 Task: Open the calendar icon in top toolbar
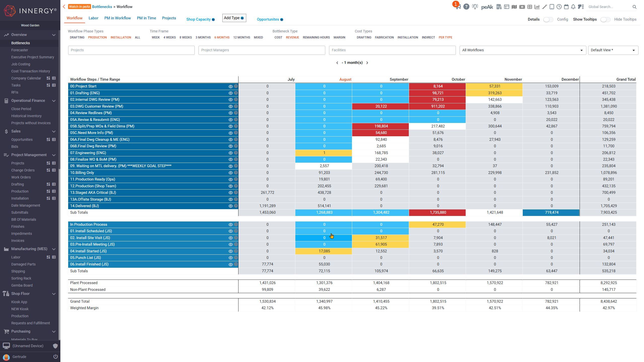coord(566,7)
